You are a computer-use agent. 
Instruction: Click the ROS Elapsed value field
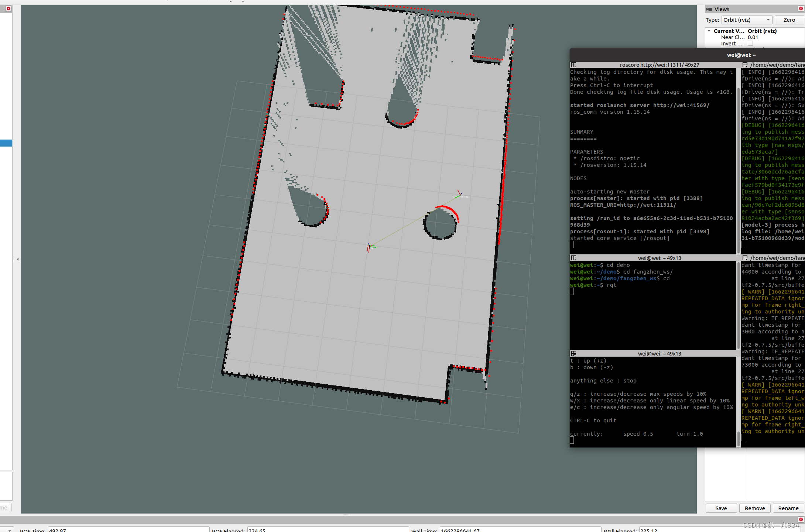[328, 530]
